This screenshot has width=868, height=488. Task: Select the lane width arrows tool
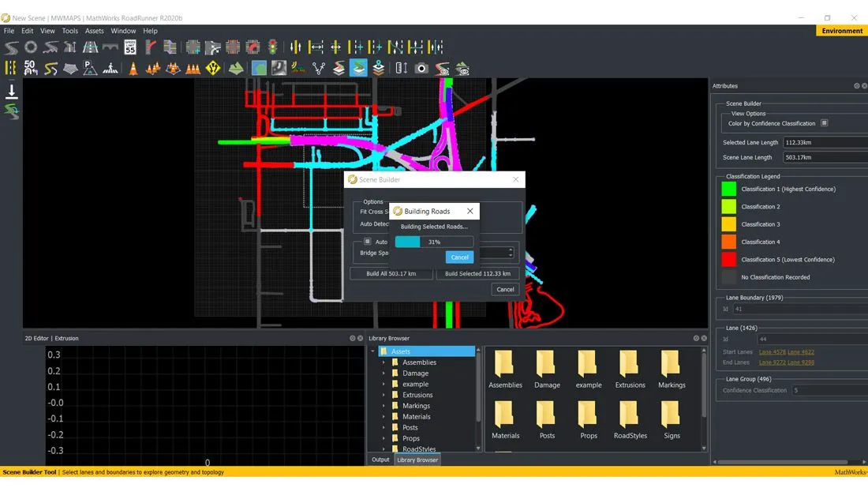[x=316, y=47]
